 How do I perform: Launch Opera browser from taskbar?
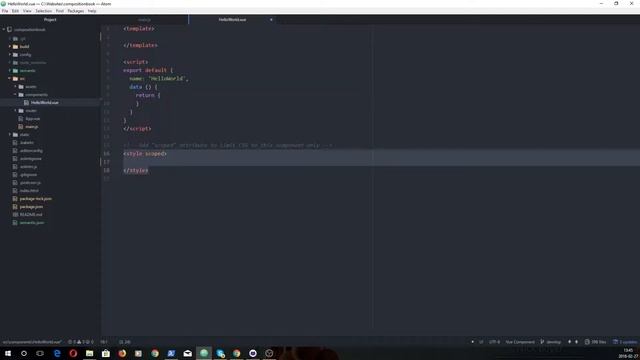coord(73,353)
